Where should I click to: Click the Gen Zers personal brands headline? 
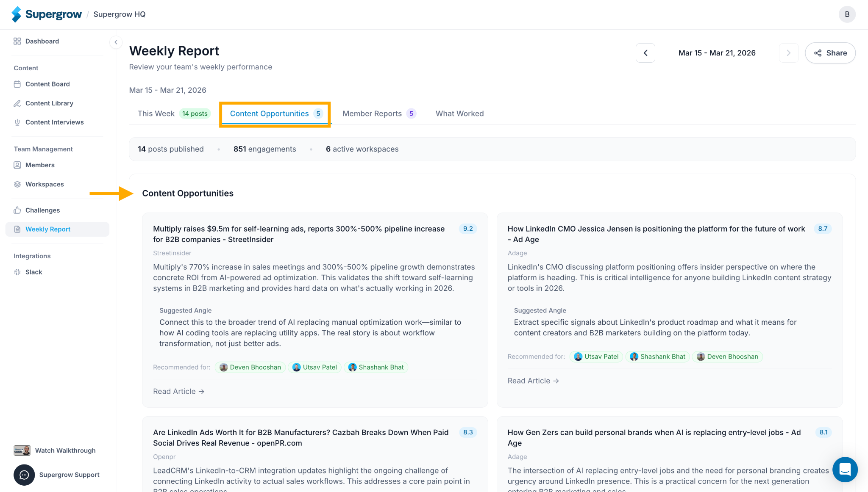(x=654, y=438)
